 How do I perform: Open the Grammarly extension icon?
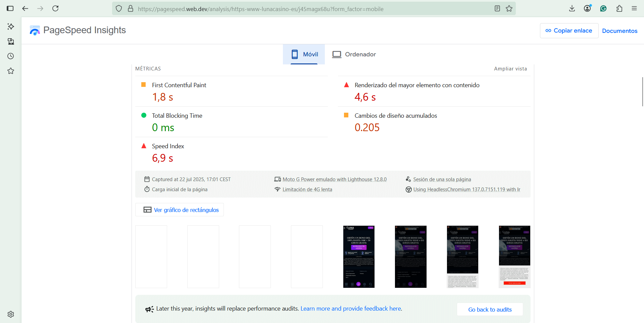tap(603, 8)
